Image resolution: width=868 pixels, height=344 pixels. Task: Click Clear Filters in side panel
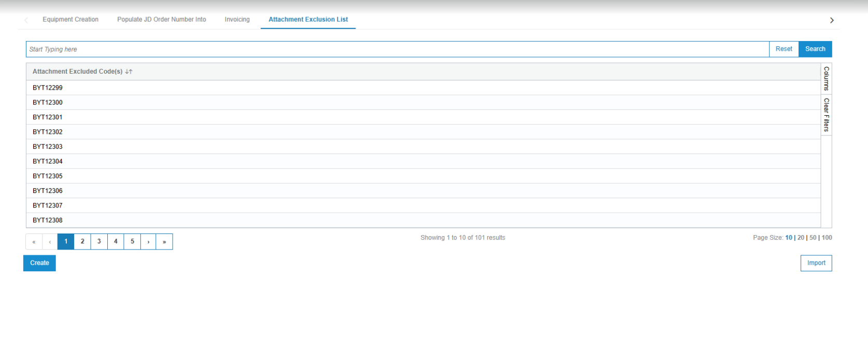click(x=826, y=115)
